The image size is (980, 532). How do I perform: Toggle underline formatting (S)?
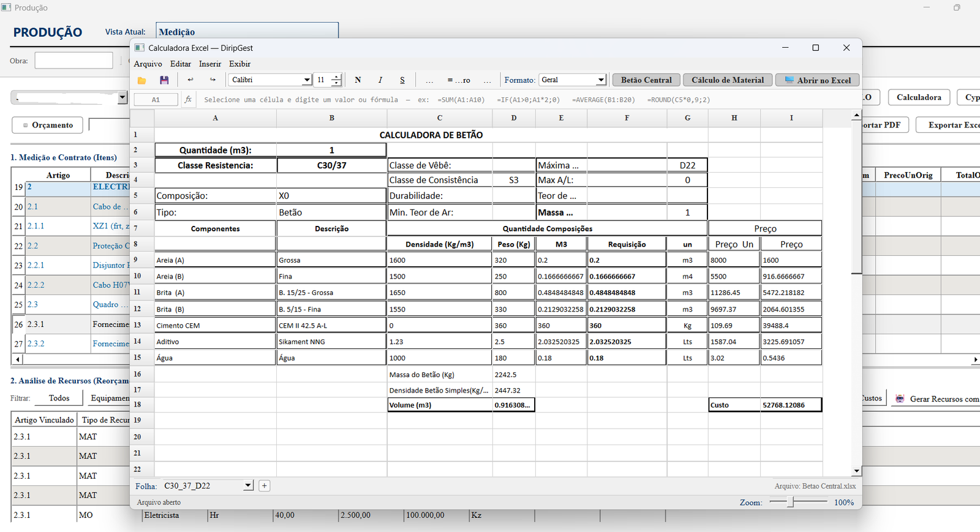pos(402,80)
